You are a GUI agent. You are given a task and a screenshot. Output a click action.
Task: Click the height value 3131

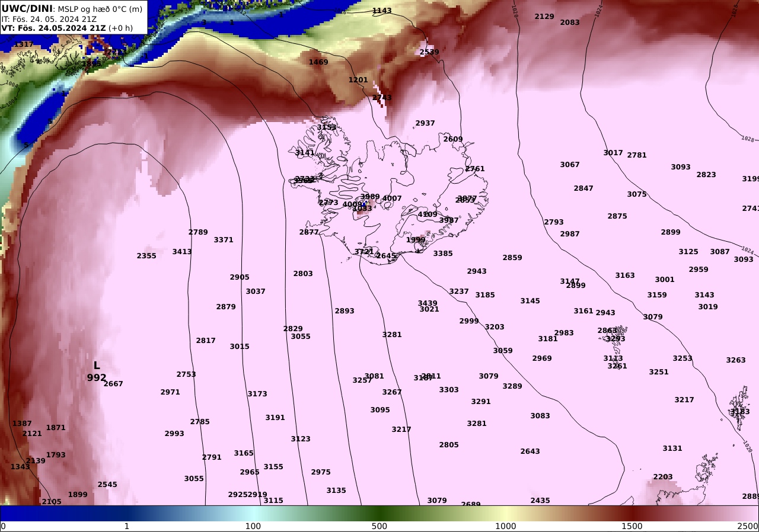click(672, 448)
